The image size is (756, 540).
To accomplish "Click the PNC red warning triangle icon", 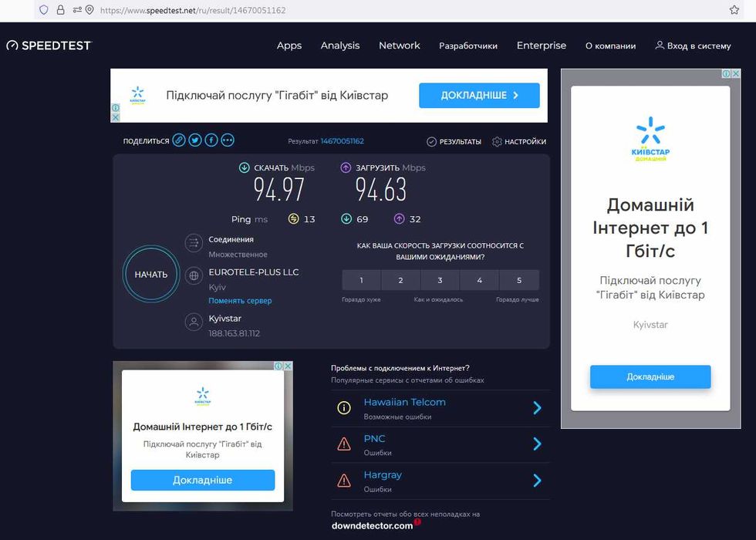I will pyautogui.click(x=344, y=444).
